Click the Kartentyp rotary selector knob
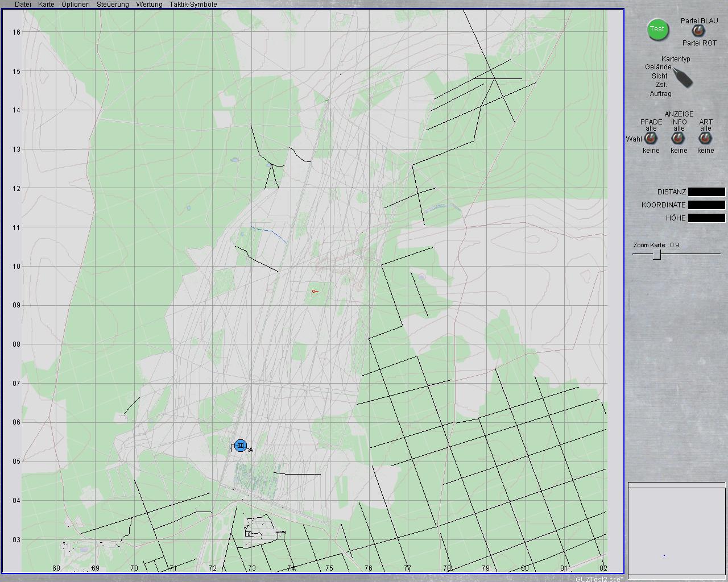Viewport: 728px width, 582px height. (x=683, y=77)
